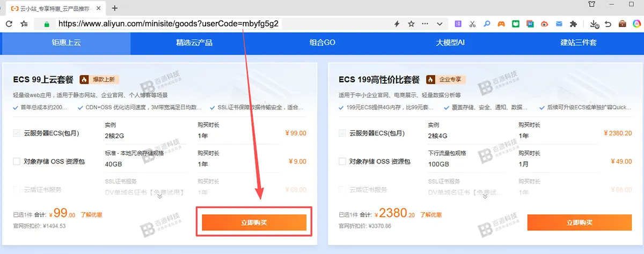
Task: Bookmark this page with the star icon
Action: (411, 24)
